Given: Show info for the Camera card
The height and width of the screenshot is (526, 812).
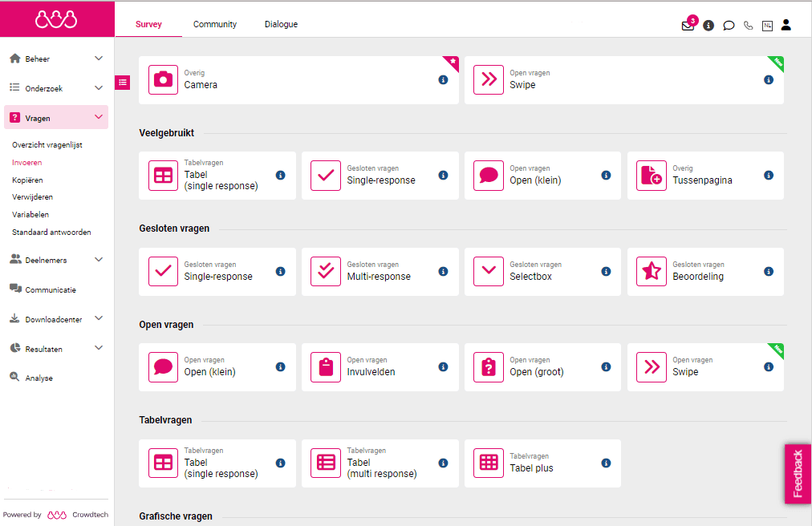Looking at the screenshot, I should (443, 79).
